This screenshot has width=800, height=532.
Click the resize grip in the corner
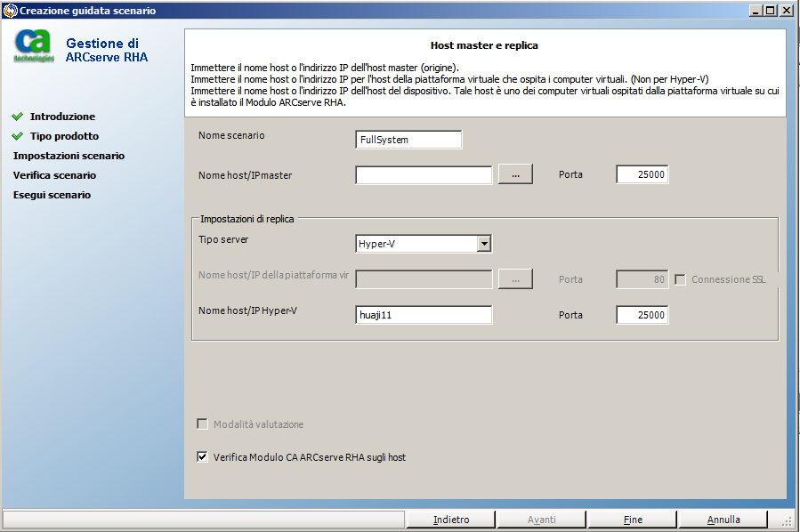click(x=788, y=520)
